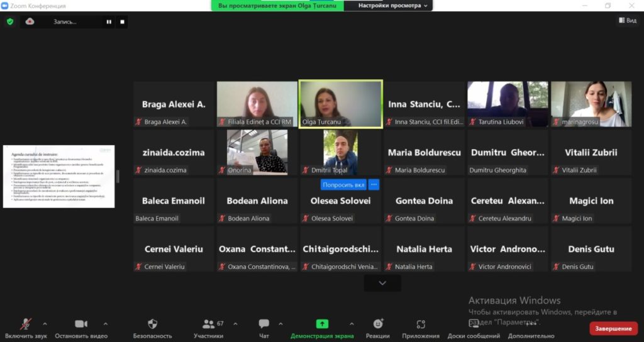Viewport: 644px width, 342px height.
Task: Open Доски сообщений whiteboards icon
Action: tap(474, 324)
